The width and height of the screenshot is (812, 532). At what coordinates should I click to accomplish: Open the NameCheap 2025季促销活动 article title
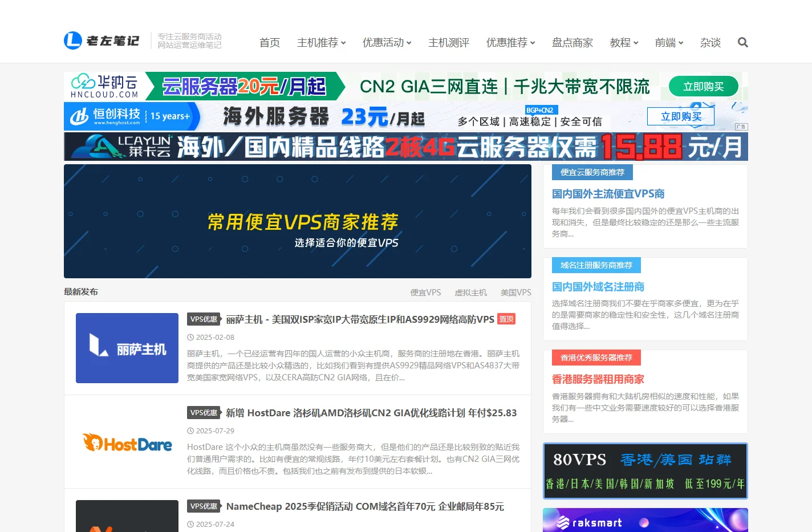click(365, 506)
